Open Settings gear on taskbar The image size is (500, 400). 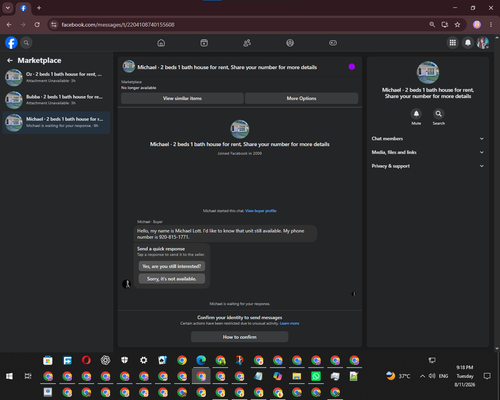(144, 360)
